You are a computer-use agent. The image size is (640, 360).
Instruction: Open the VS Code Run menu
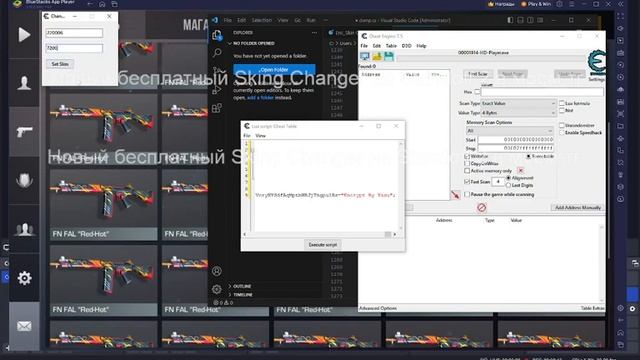(x=311, y=20)
